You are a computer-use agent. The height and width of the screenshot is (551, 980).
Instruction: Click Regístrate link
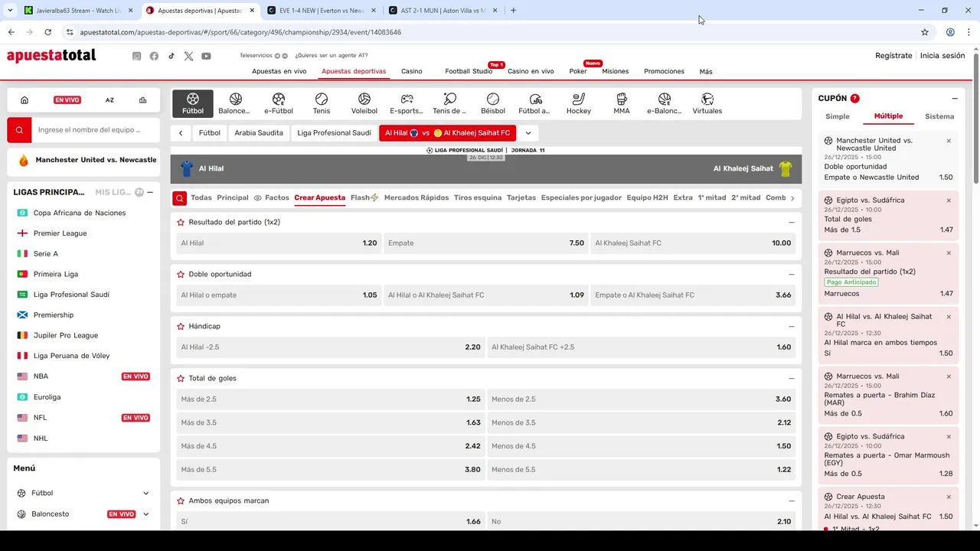click(x=893, y=56)
